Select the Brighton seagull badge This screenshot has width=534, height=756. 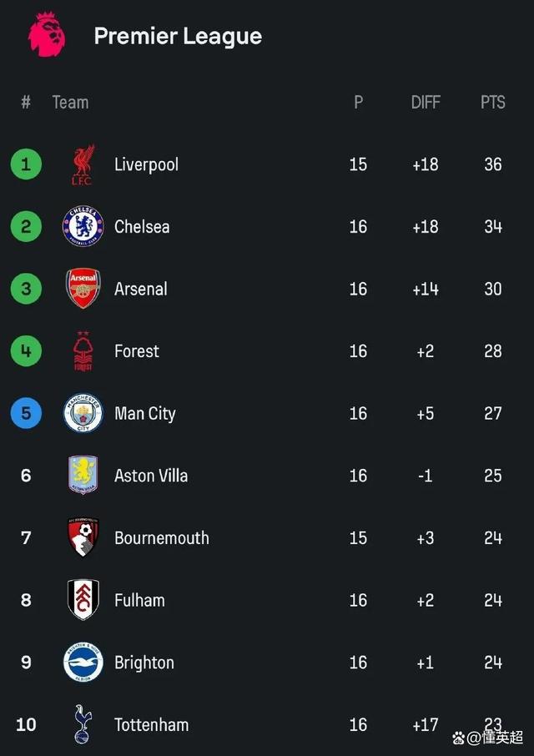click(x=83, y=662)
